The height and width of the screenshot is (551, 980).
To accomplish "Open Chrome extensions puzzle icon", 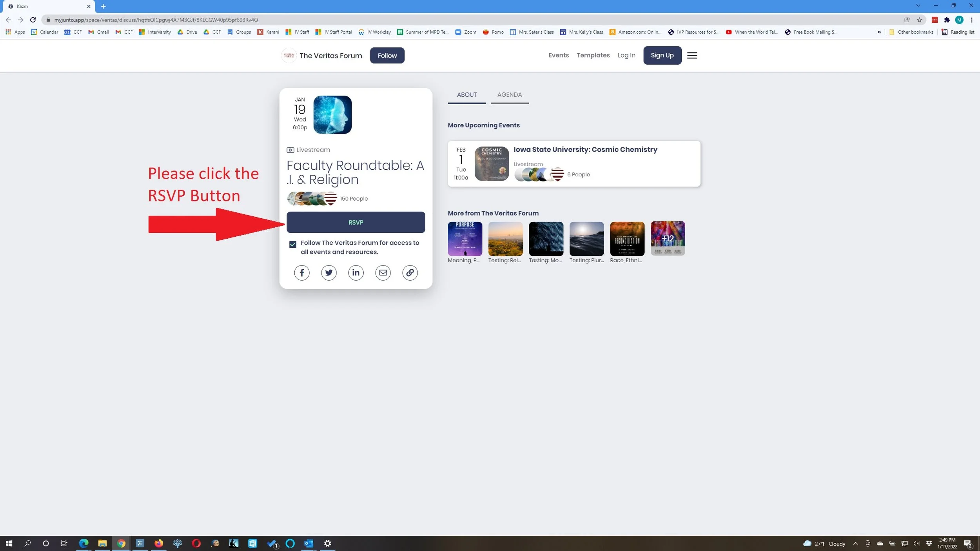I will coord(947,20).
